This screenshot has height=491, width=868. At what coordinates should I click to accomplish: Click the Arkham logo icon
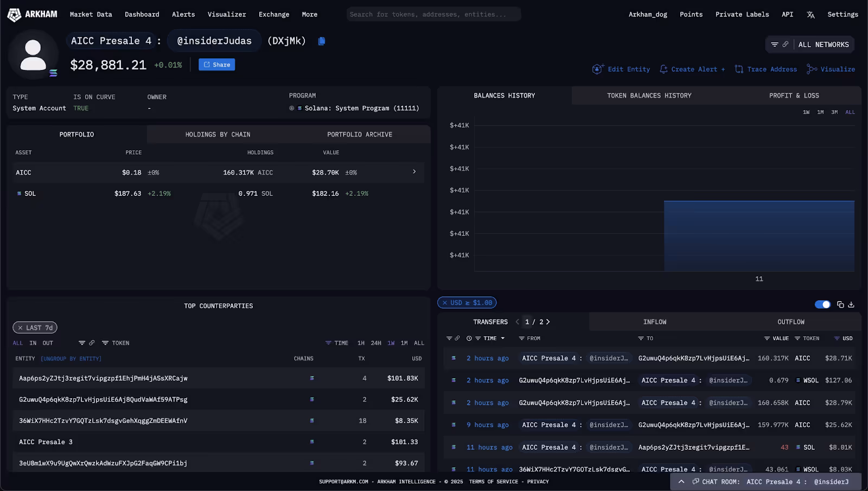click(x=14, y=15)
